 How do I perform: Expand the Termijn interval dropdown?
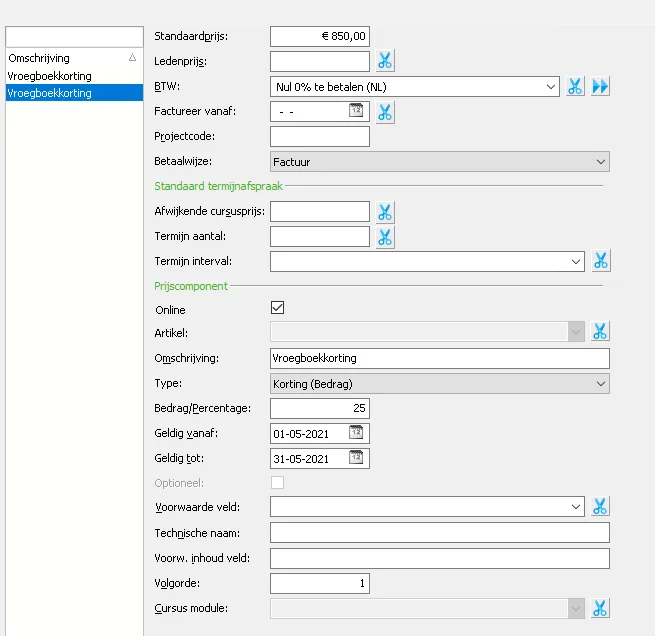576,262
